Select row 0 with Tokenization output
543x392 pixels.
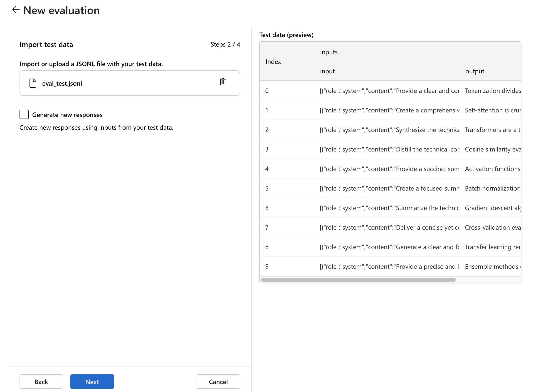click(x=390, y=91)
